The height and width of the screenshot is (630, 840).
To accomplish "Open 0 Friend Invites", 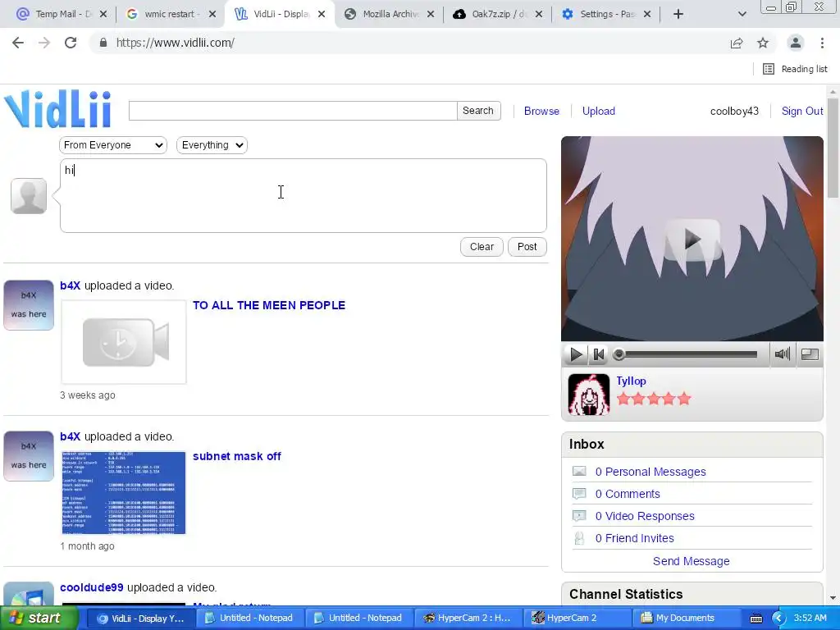I will tap(634, 538).
